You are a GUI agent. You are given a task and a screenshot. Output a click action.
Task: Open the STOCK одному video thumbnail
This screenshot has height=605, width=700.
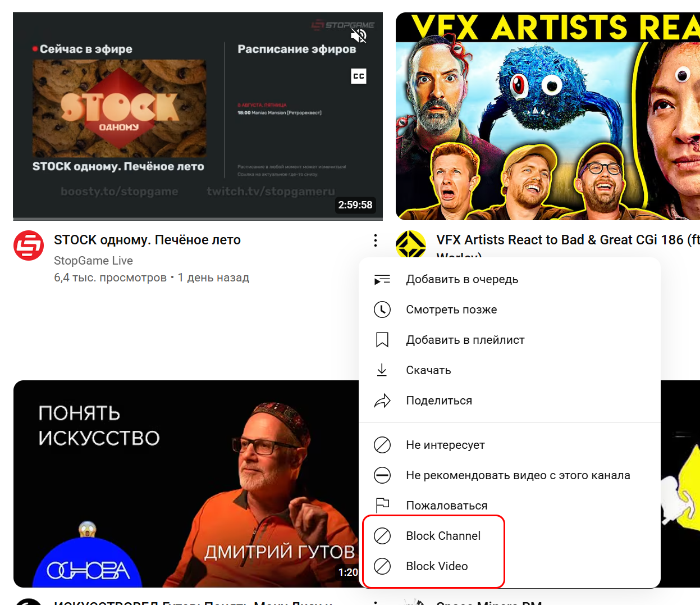[x=198, y=116]
